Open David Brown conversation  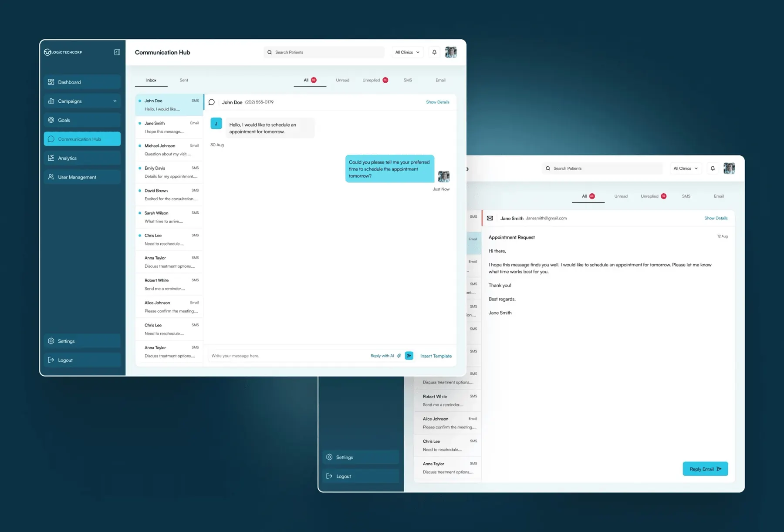[x=169, y=195]
